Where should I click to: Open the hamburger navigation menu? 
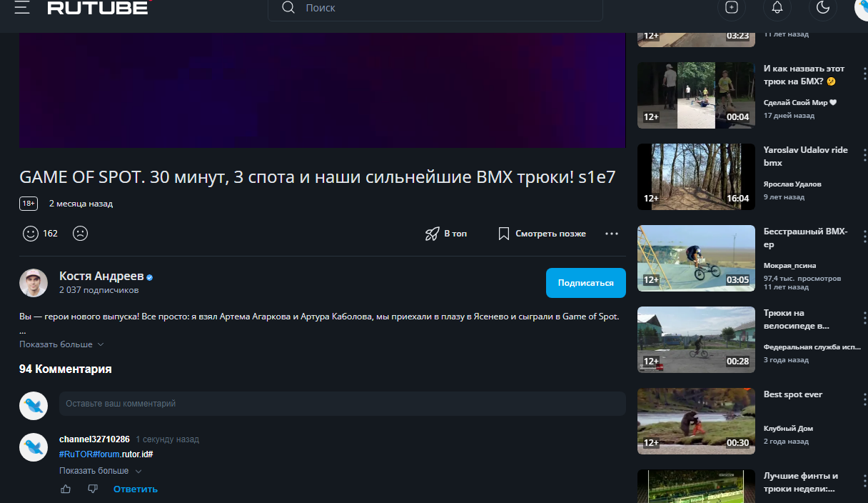pyautogui.click(x=22, y=7)
